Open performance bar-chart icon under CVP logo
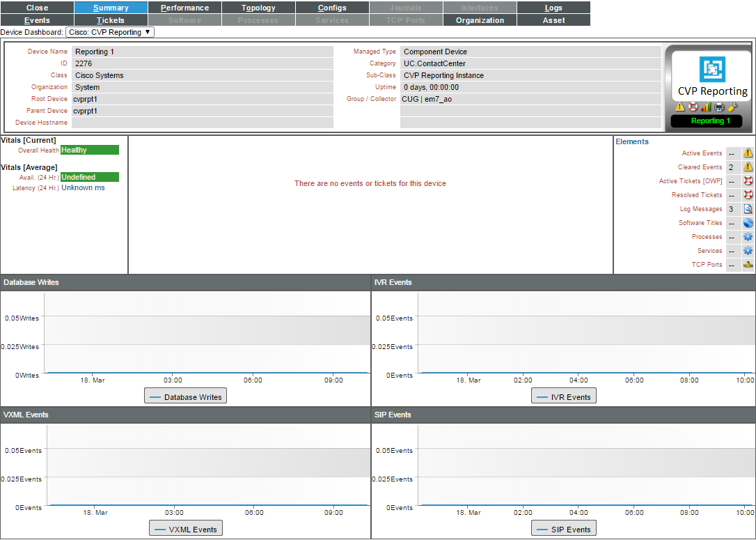The image size is (756, 540). 706,107
